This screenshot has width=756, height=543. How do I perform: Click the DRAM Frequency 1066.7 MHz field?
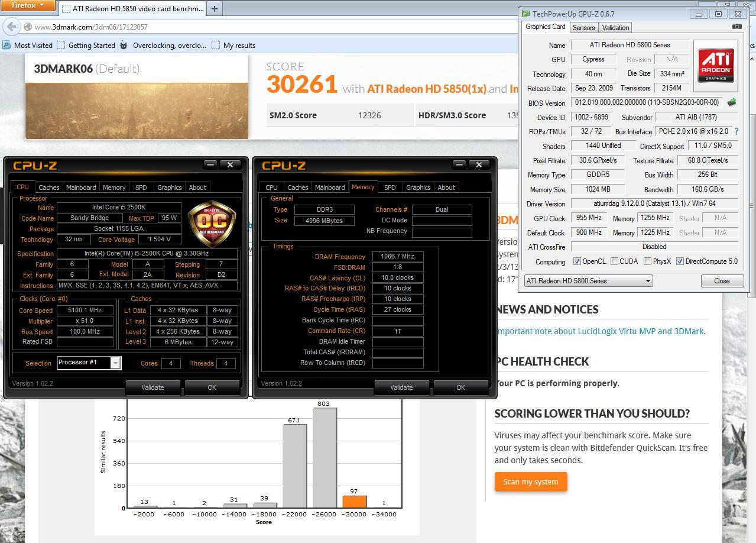tap(398, 257)
